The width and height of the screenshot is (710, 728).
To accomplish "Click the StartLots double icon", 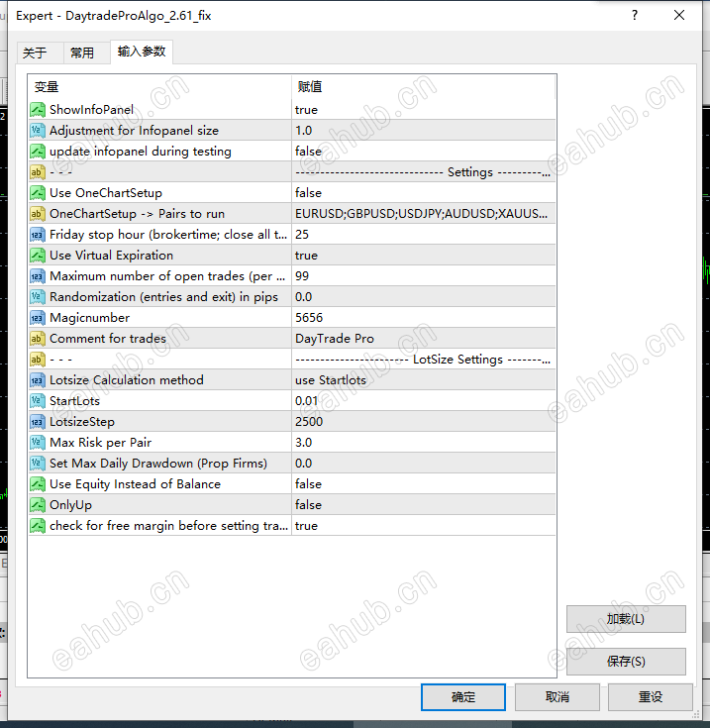I will click(x=38, y=401).
